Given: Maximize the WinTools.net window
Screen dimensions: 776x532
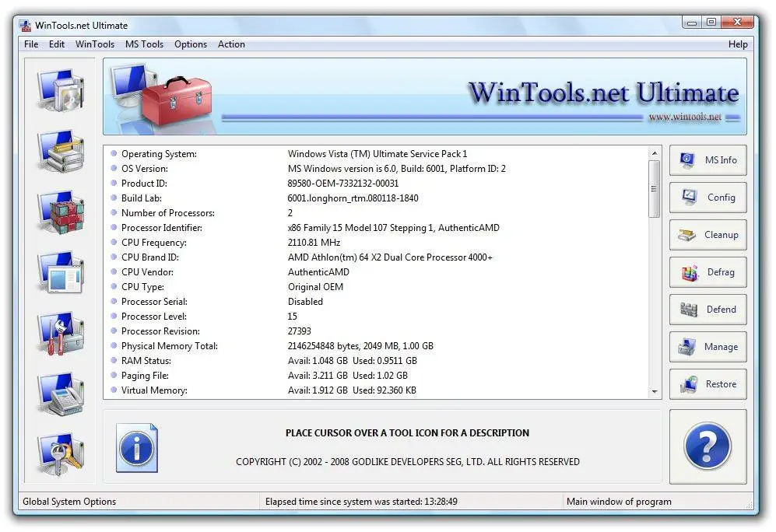Looking at the screenshot, I should click(711, 23).
